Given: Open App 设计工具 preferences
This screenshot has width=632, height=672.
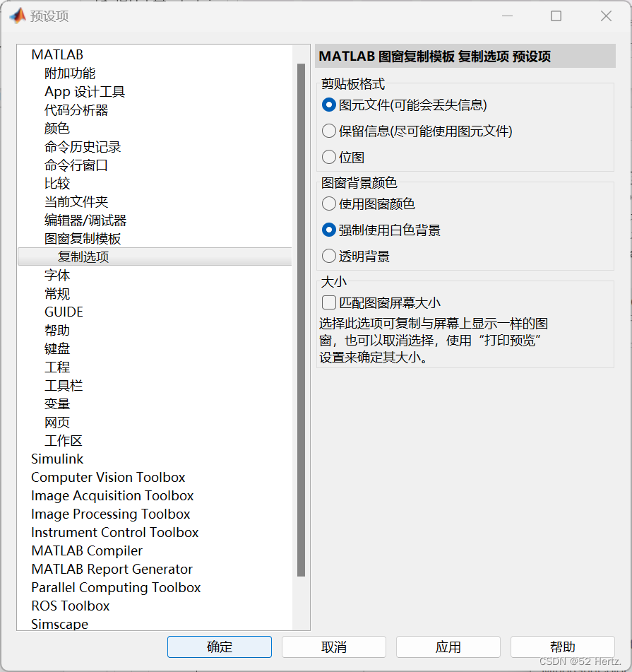Looking at the screenshot, I should pos(85,92).
